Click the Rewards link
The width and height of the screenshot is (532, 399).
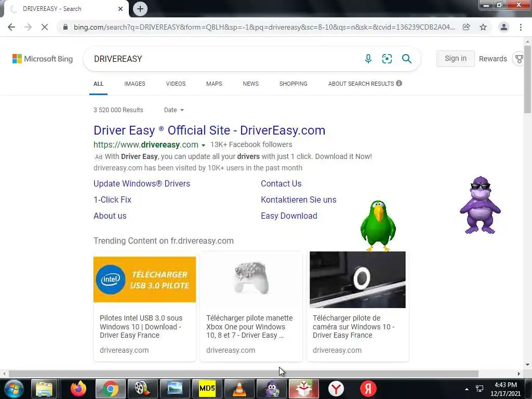(x=493, y=59)
